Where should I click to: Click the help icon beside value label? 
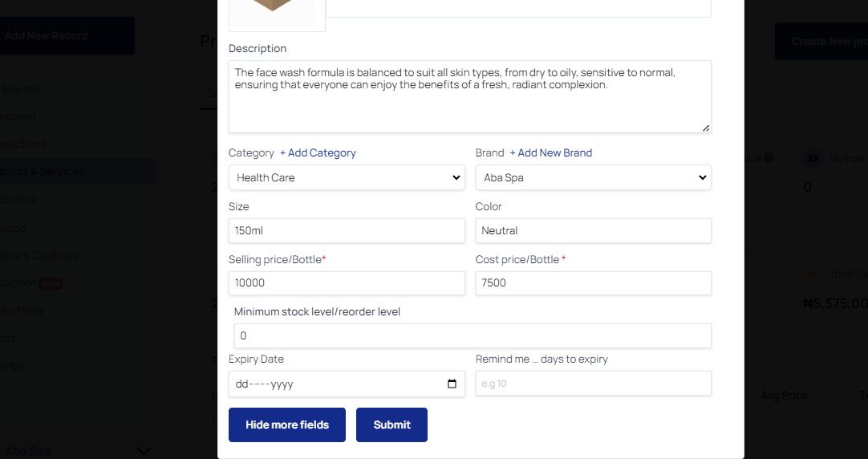pos(769,158)
